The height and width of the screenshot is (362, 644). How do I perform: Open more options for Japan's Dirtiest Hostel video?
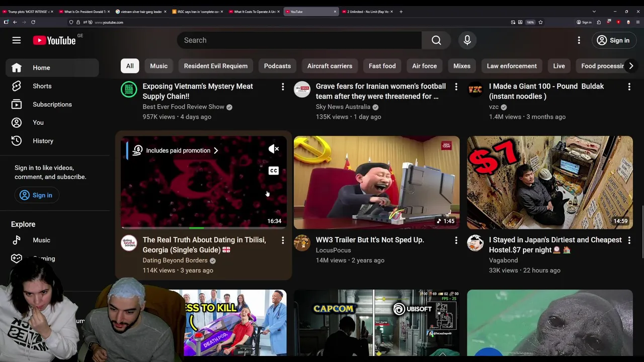click(x=629, y=241)
